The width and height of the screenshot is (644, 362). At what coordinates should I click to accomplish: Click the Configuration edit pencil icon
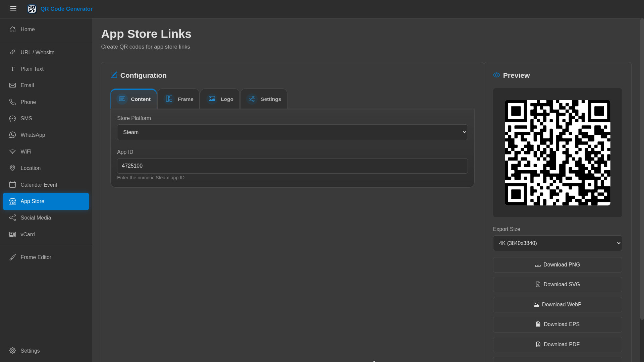114,75
